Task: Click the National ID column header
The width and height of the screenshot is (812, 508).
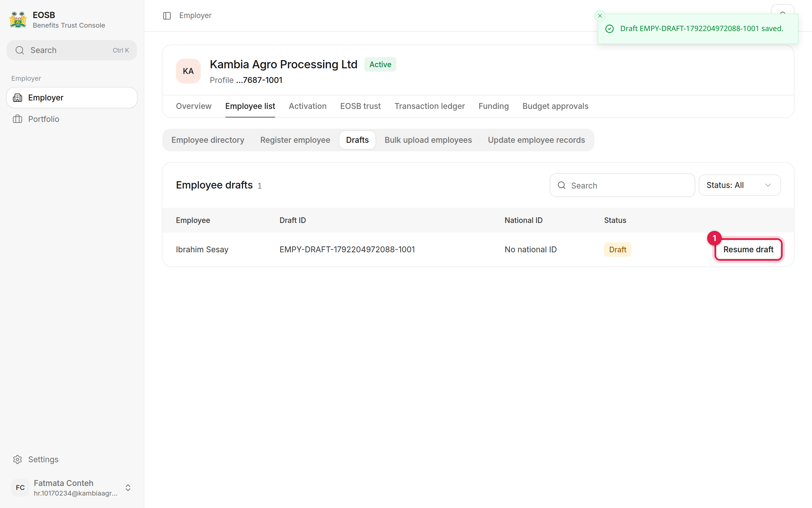Action: pos(524,220)
